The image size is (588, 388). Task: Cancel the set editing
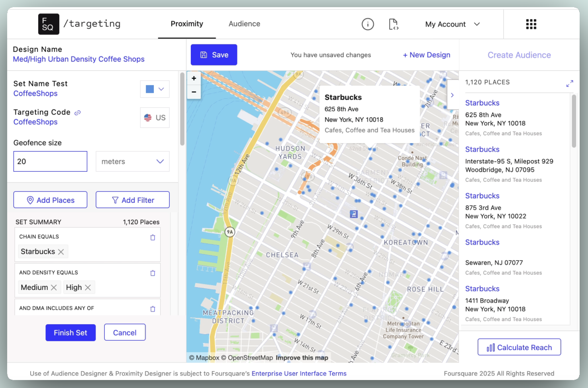point(125,333)
